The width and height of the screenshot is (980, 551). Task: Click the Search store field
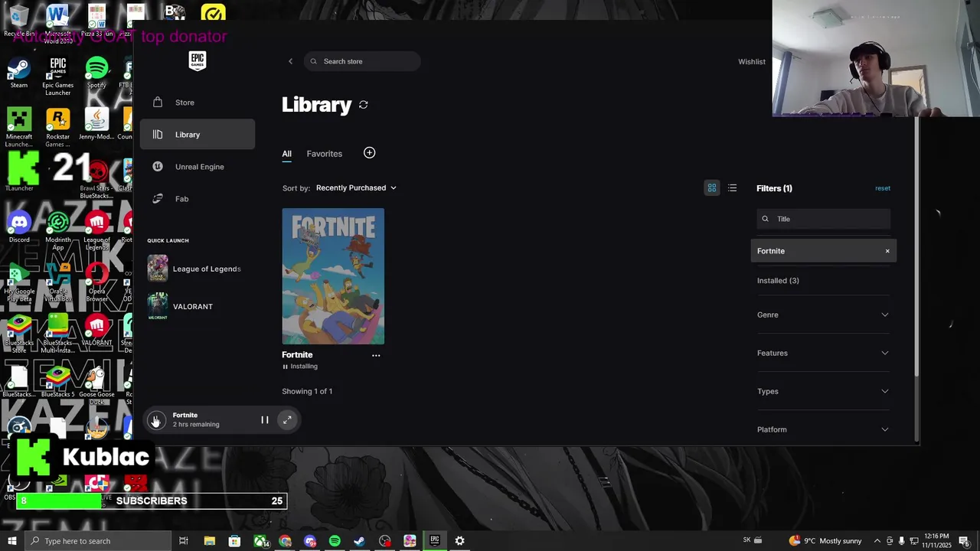click(x=362, y=61)
